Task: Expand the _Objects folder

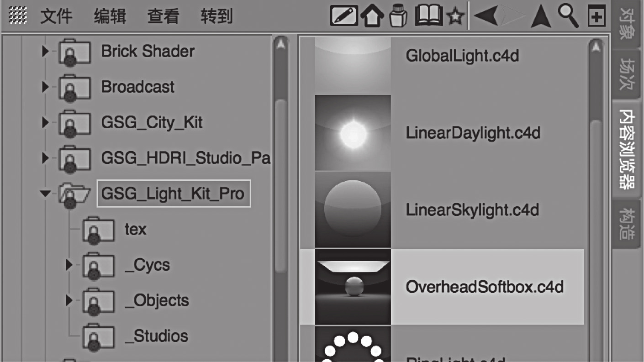Action: pos(69,300)
